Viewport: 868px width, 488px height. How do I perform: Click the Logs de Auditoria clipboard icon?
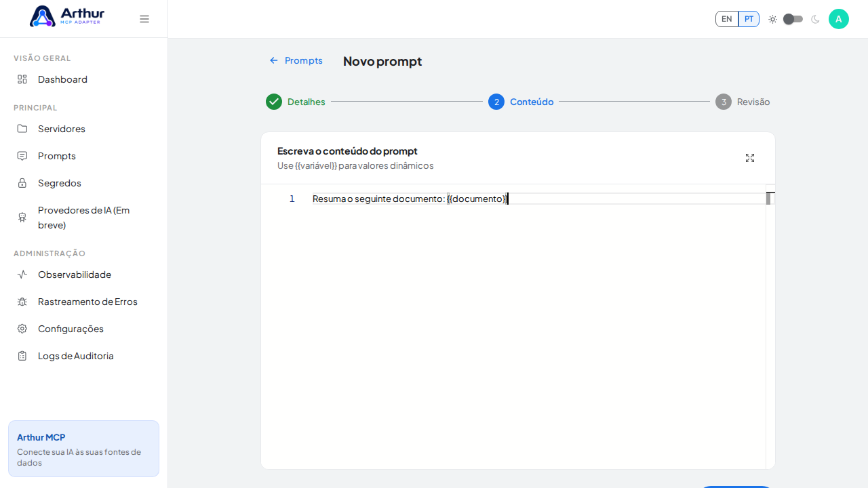click(x=22, y=356)
